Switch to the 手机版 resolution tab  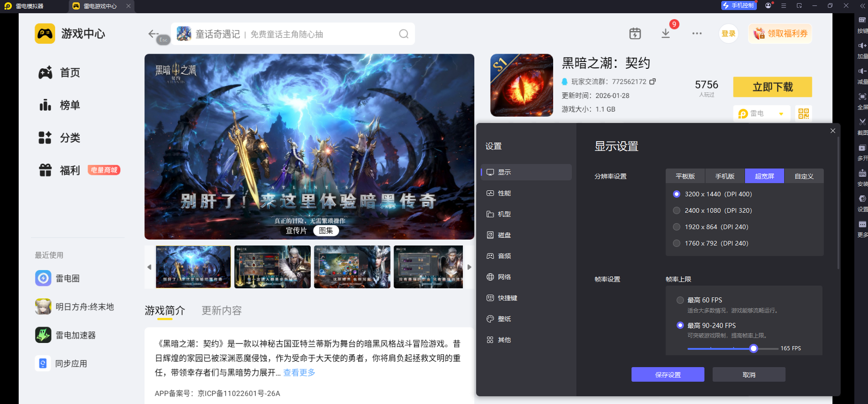tap(724, 176)
